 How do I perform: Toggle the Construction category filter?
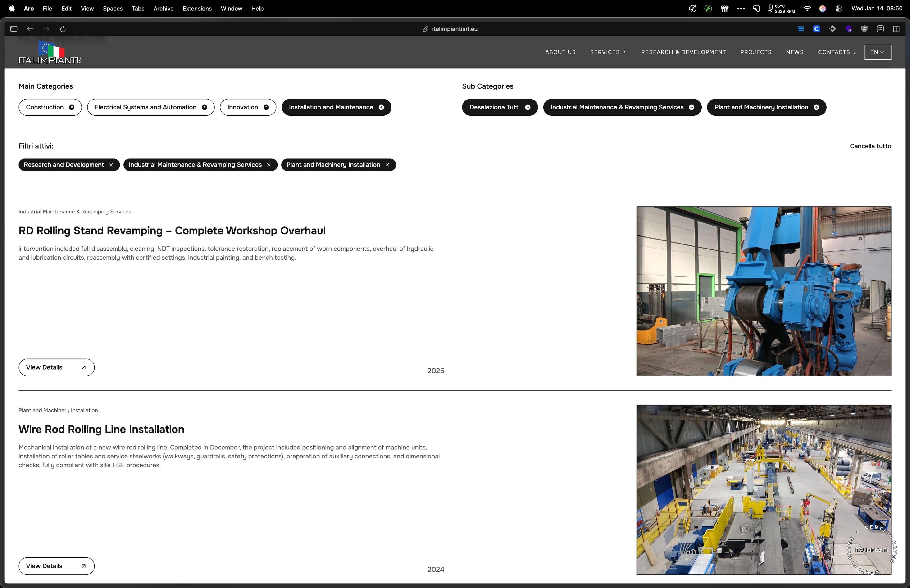click(50, 107)
